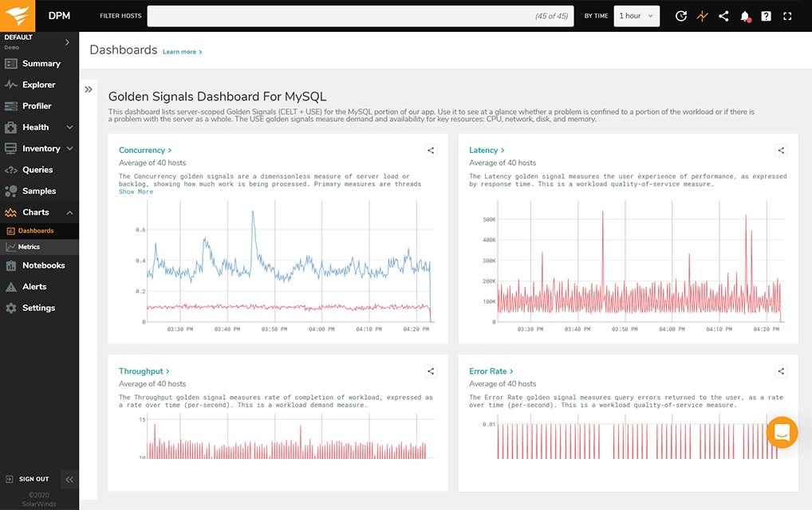Enter fullscreen with the expand icon

click(x=788, y=15)
